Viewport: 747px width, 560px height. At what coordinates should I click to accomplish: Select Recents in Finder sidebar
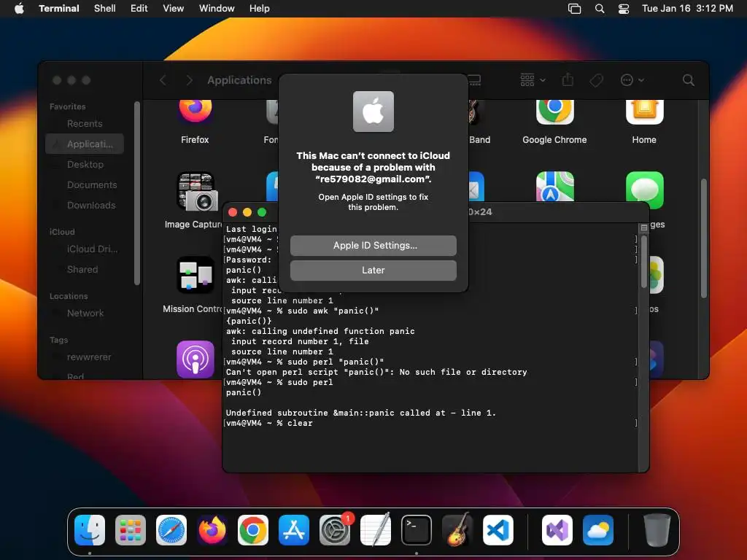point(85,123)
